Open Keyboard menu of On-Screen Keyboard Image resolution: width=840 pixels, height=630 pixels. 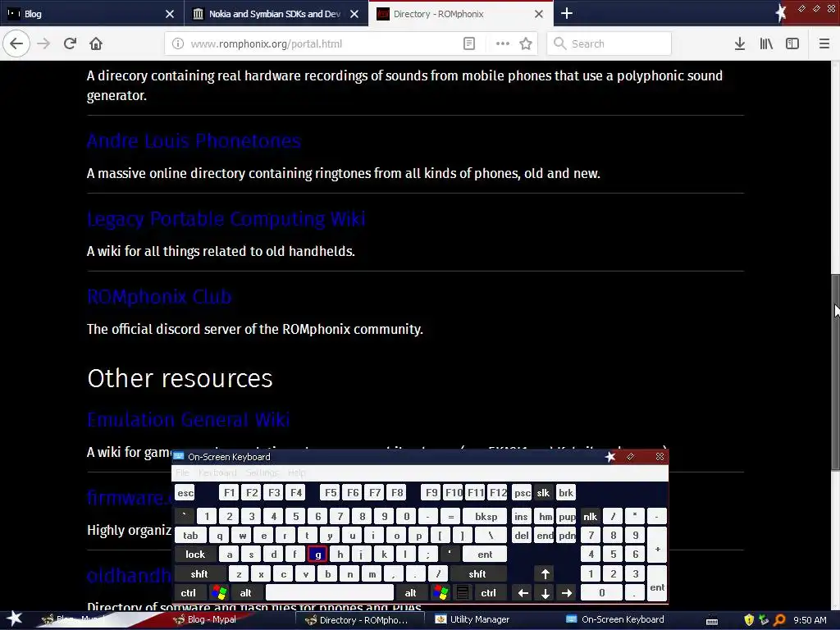pyautogui.click(x=217, y=472)
